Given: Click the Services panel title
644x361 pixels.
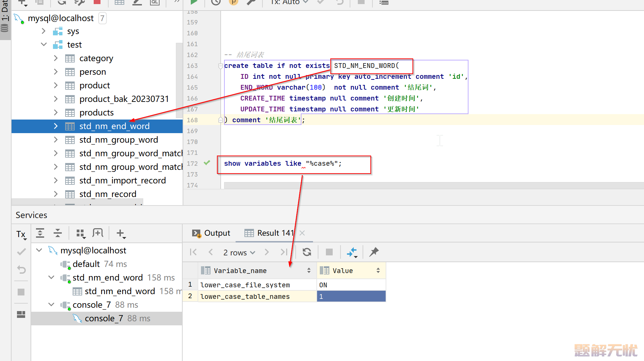Looking at the screenshot, I should pos(31,215).
